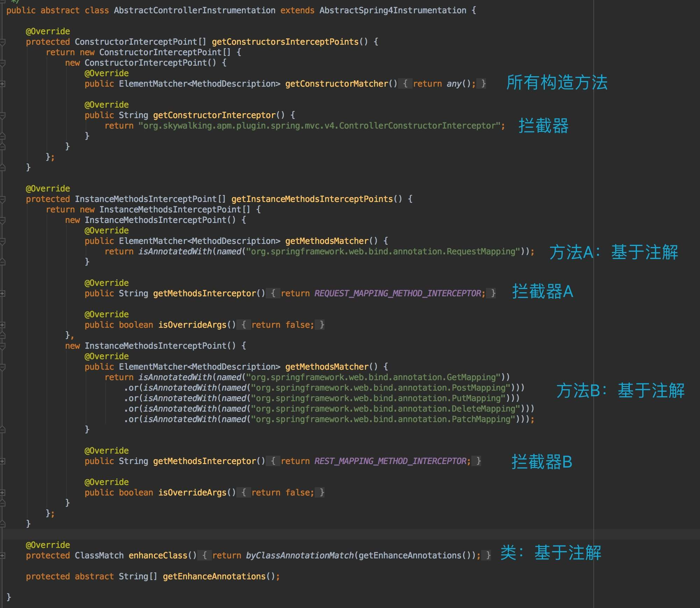Expand the first isOverrideArgs gutter plus icon
The height and width of the screenshot is (608, 700).
pyautogui.click(x=2, y=325)
